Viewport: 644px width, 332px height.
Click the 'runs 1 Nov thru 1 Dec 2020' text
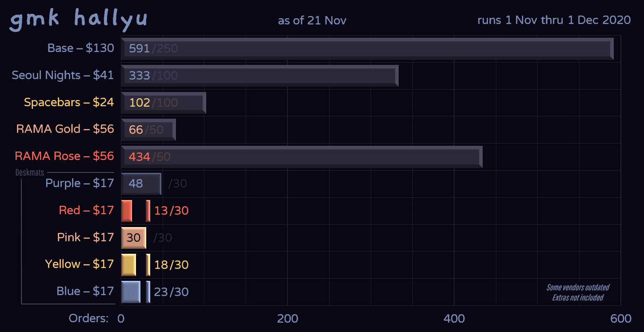(x=554, y=20)
